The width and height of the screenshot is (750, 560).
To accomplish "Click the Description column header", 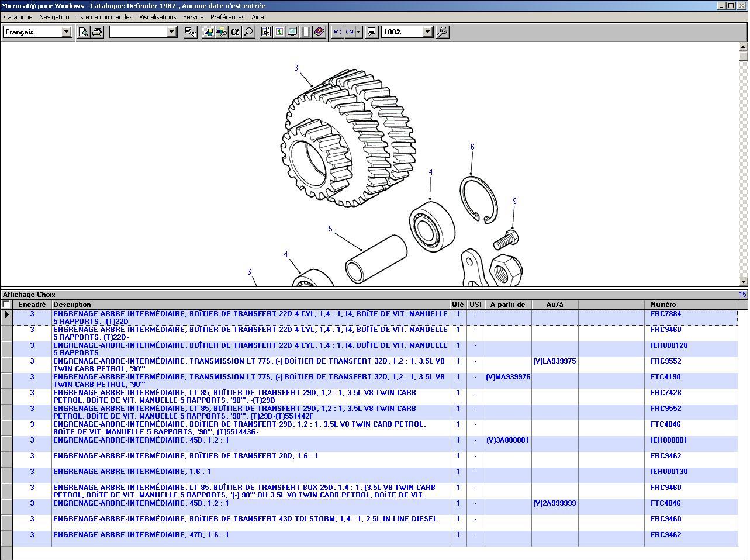I will pyautogui.click(x=72, y=305).
